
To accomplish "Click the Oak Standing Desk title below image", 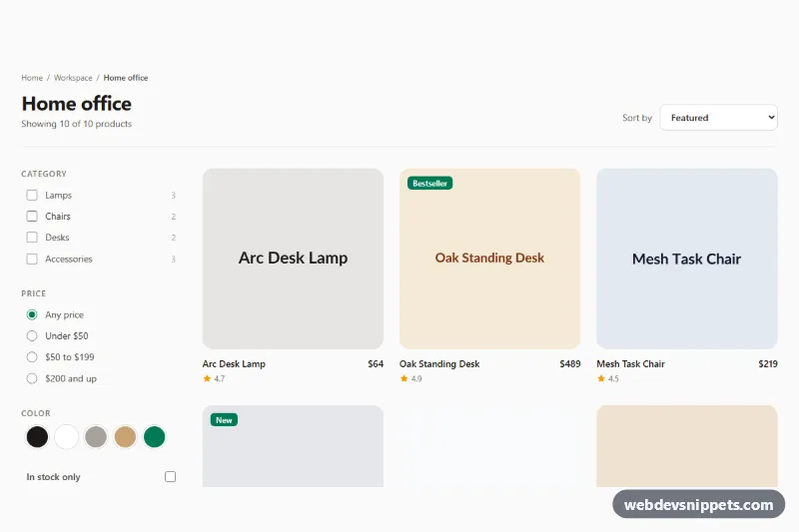I will (x=439, y=364).
